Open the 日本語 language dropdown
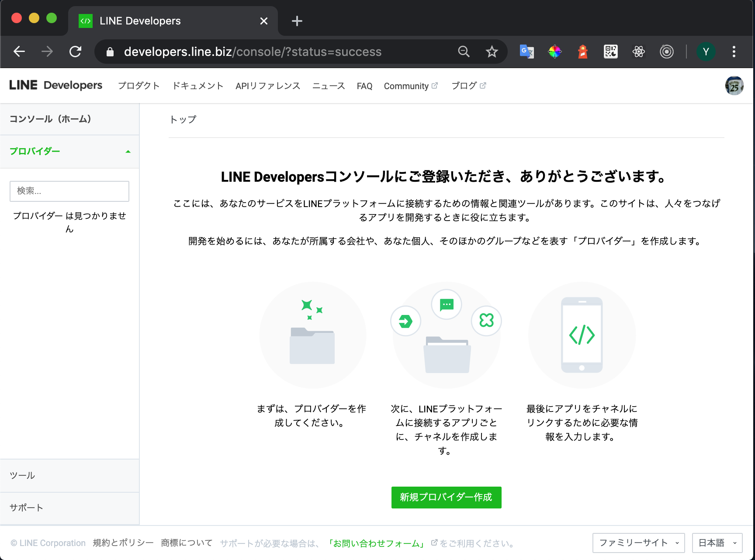This screenshot has height=560, width=755. coord(717,543)
